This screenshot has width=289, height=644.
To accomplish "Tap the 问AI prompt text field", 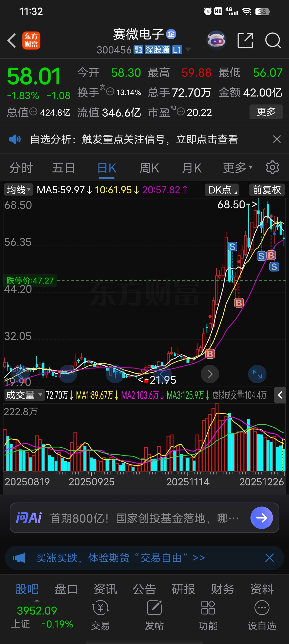I will (x=144, y=518).
